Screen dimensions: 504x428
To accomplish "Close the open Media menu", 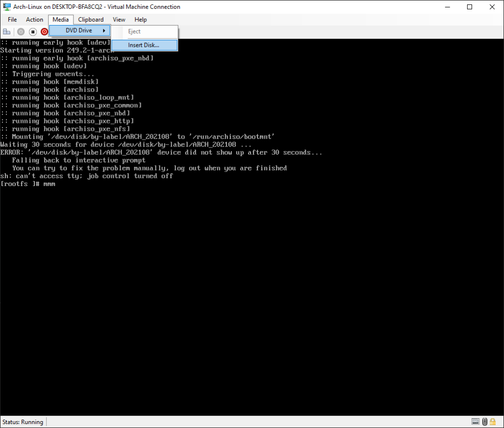I will point(61,20).
